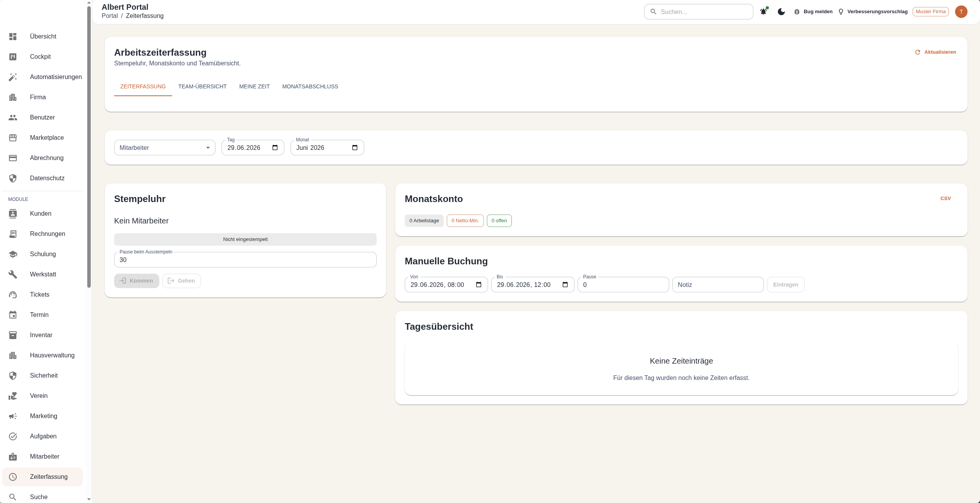Select Datenschutz shield icon
Screen dimensions: 980x503
pos(13,178)
